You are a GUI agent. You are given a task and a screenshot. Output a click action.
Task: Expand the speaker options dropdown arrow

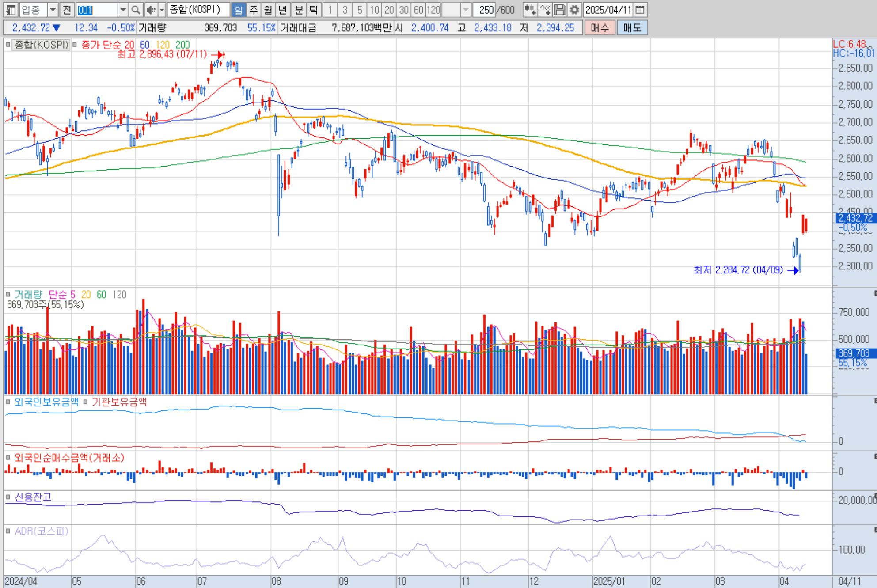[x=162, y=10]
